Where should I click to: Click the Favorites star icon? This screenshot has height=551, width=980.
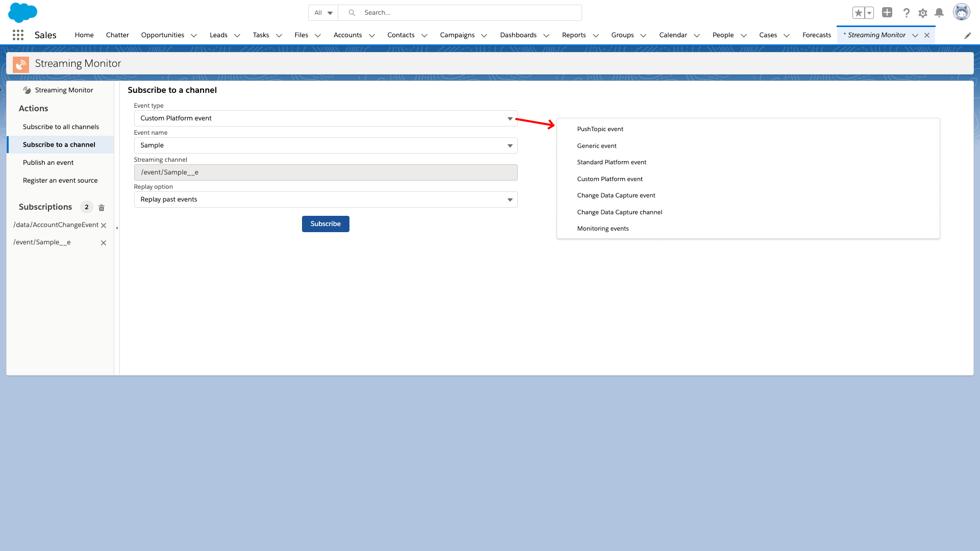pos(858,13)
